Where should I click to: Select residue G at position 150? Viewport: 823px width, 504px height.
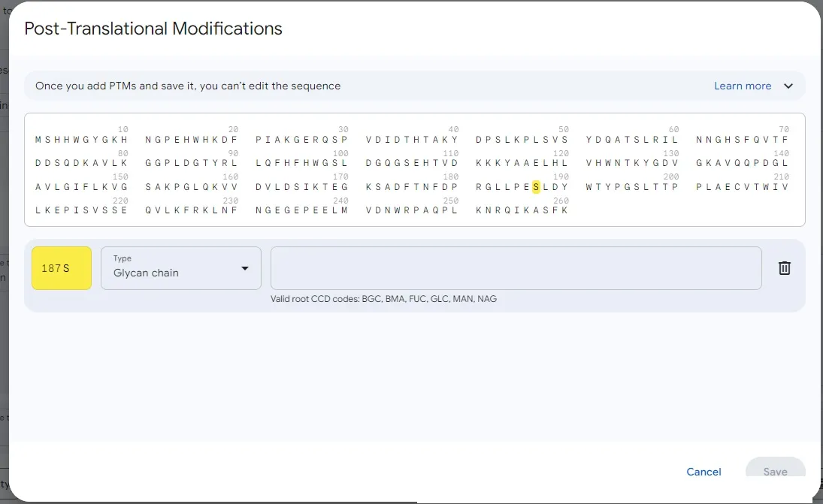(124, 187)
